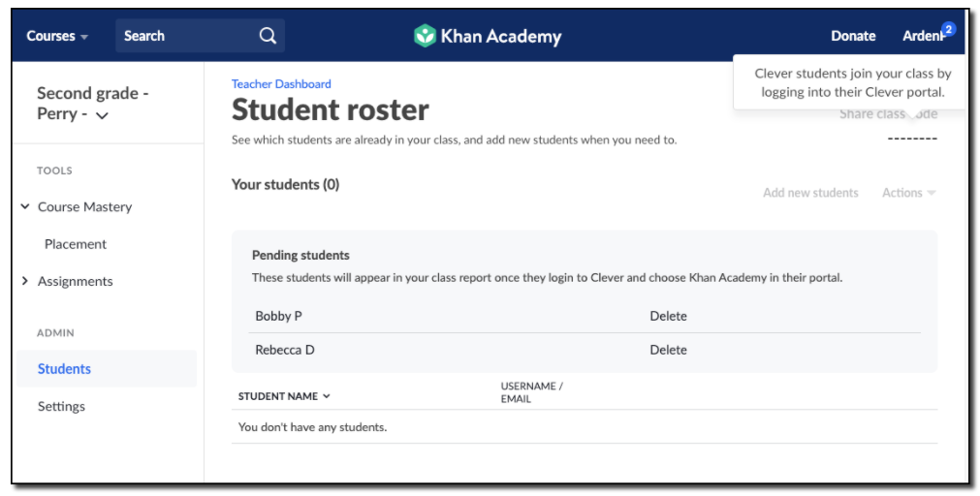Expand the Assignments section

click(26, 281)
